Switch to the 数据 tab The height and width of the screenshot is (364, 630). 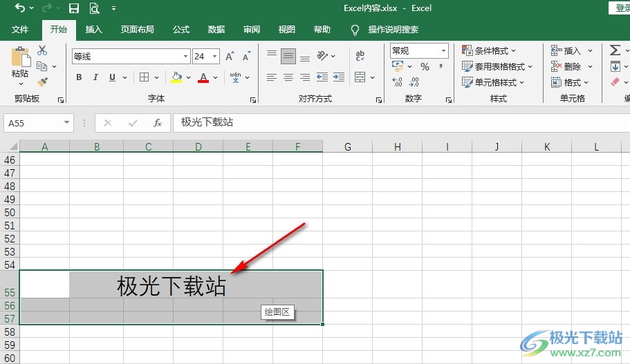click(216, 29)
